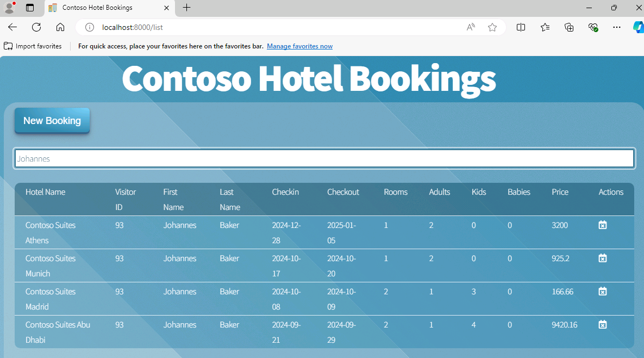Screen dimensions: 644x358
Task: View site information for localhost
Action: point(90,27)
